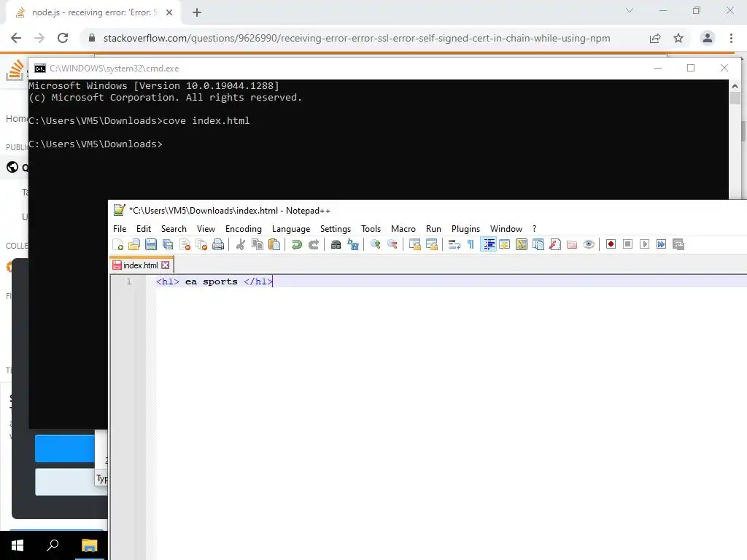Open Folder as Workspace icon
Image resolution: width=747 pixels, height=560 pixels.
[x=572, y=244]
